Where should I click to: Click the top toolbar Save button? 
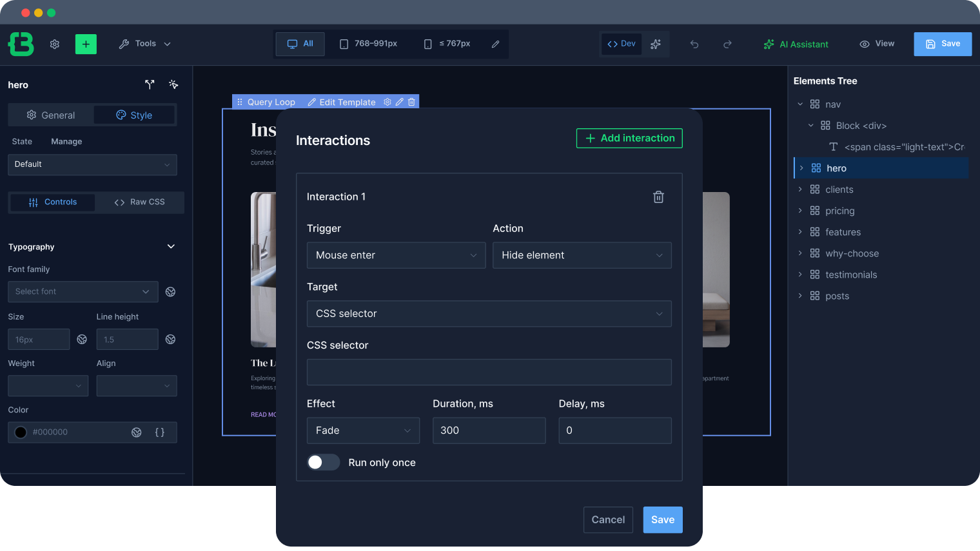tap(943, 44)
